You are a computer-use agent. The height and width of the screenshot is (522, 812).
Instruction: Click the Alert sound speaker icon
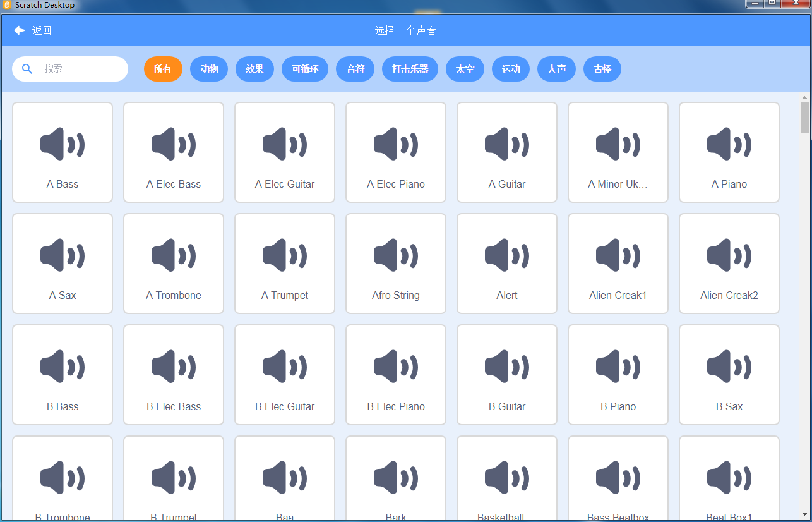click(506, 255)
